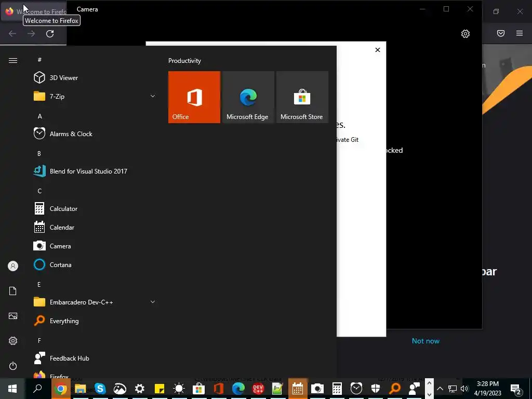Click the Windows Start button
The height and width of the screenshot is (399, 532).
click(x=12, y=388)
